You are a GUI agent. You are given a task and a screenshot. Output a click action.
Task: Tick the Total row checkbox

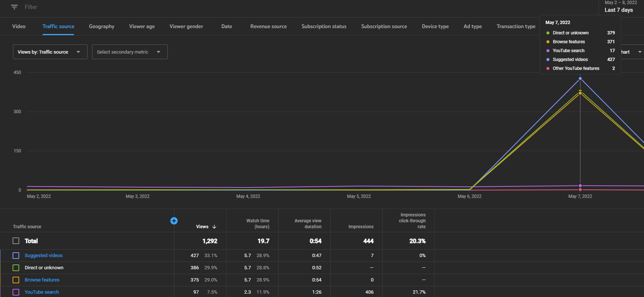[x=16, y=241]
